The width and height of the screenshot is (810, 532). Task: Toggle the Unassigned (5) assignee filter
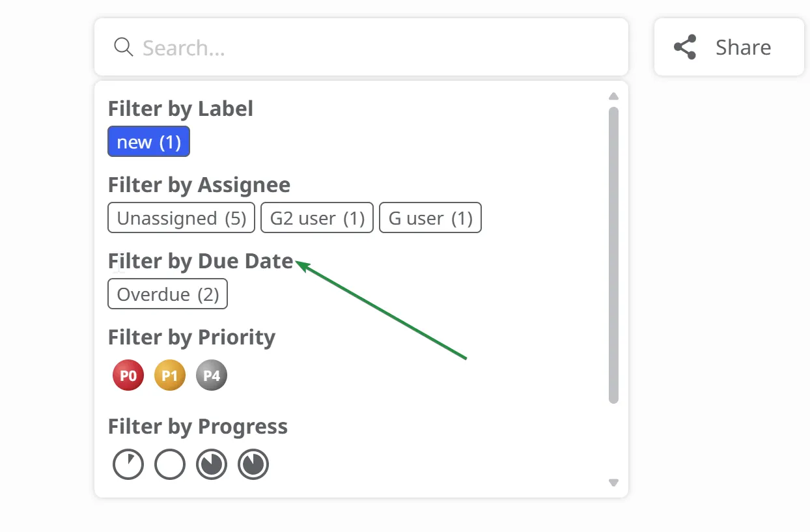click(x=182, y=218)
